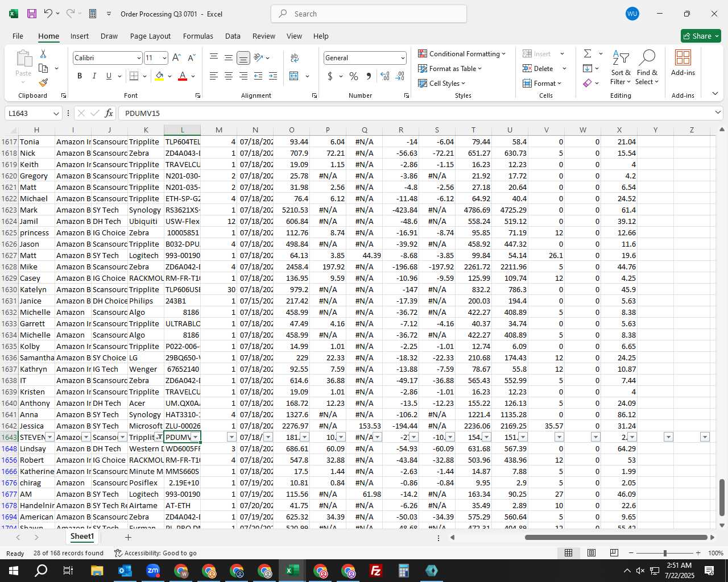Expand the formula bar chevron
This screenshot has height=582, width=728.
click(x=718, y=113)
